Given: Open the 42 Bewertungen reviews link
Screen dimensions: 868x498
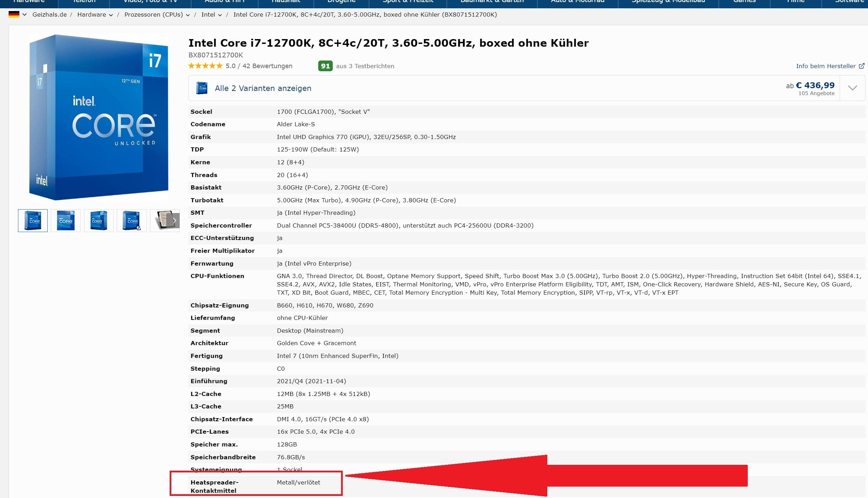Looking at the screenshot, I should (267, 66).
